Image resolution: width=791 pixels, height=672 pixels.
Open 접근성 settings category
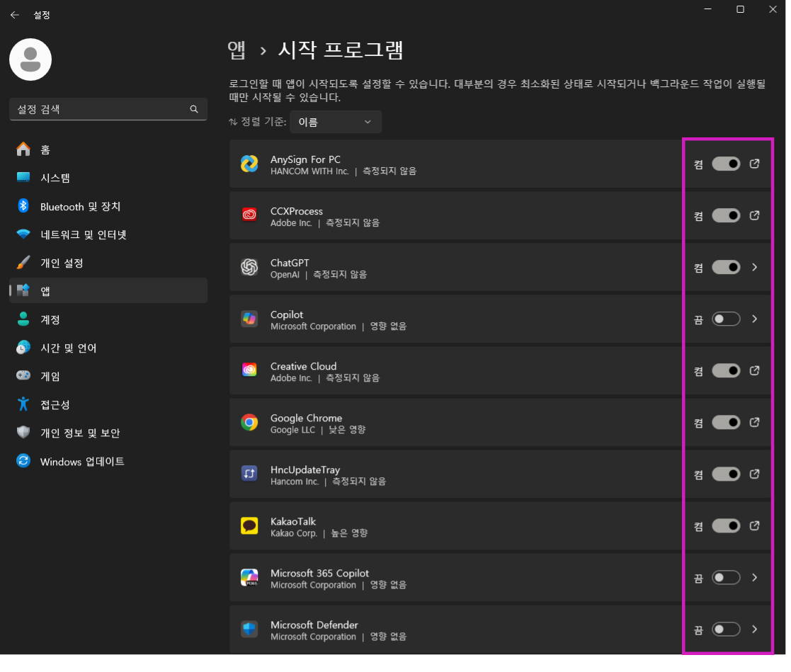108,404
